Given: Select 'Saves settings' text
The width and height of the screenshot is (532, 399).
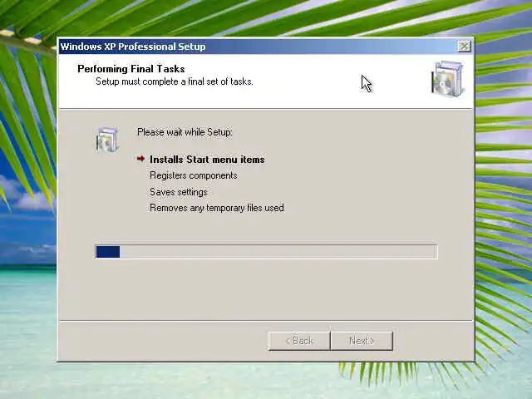Looking at the screenshot, I should [x=179, y=192].
